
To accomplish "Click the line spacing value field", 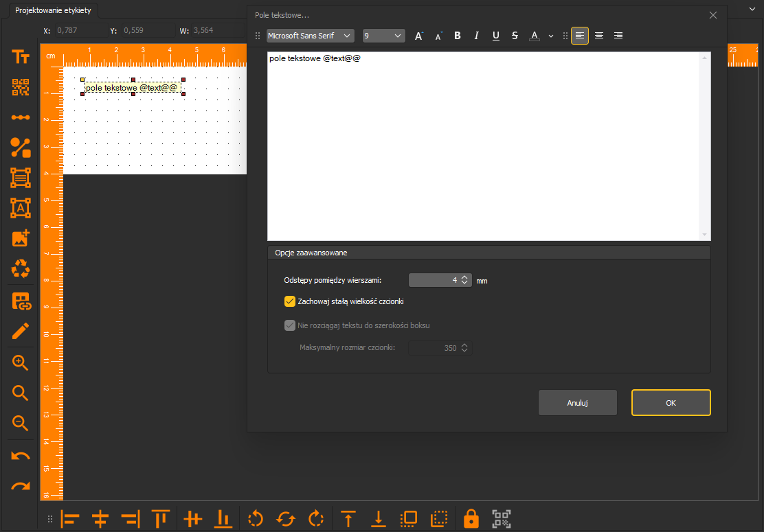I will point(434,280).
